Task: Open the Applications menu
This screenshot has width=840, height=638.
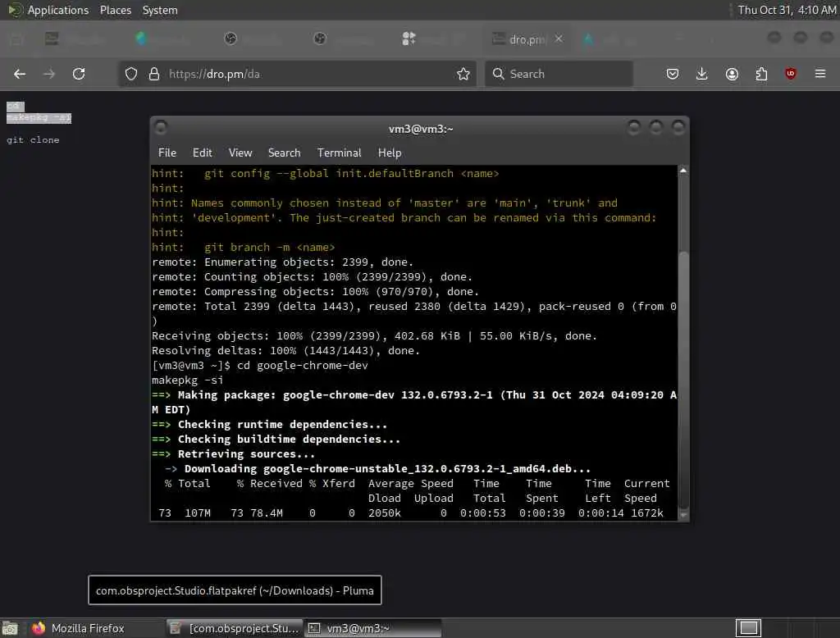Action: 58,10
